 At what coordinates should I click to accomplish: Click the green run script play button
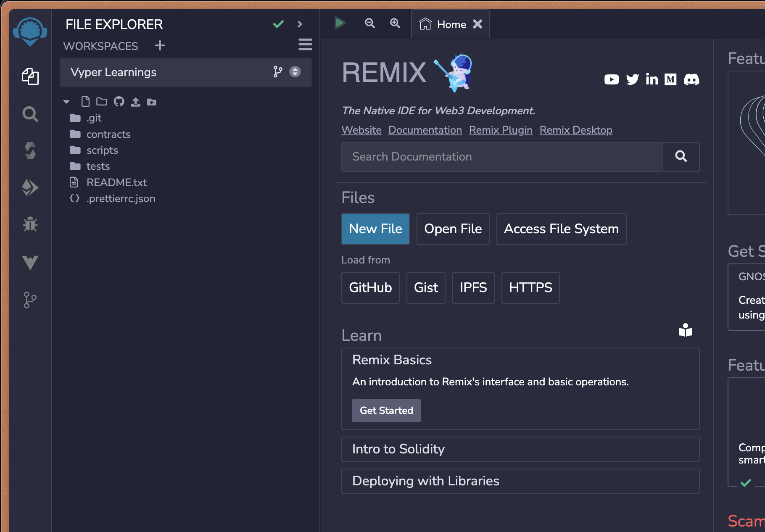[340, 23]
